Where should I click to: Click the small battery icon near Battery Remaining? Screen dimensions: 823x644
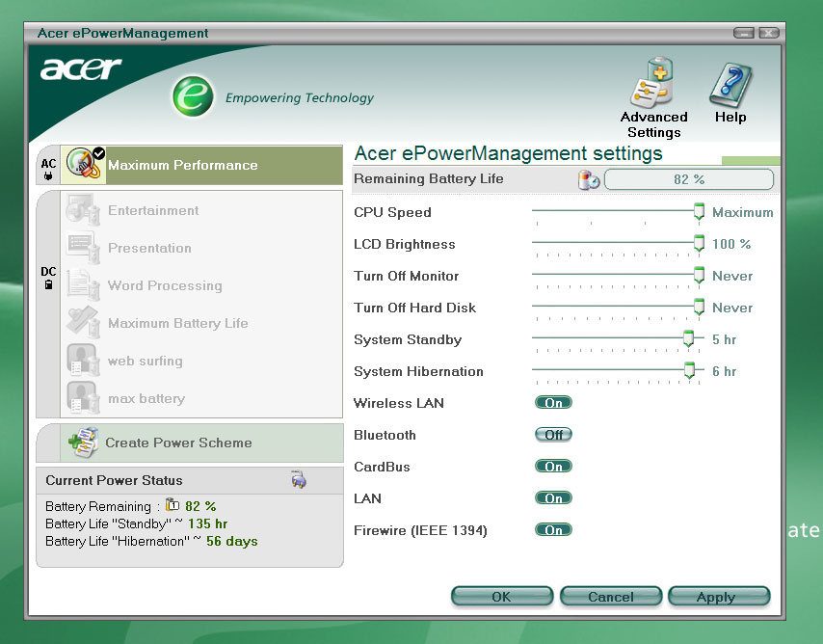coord(173,505)
